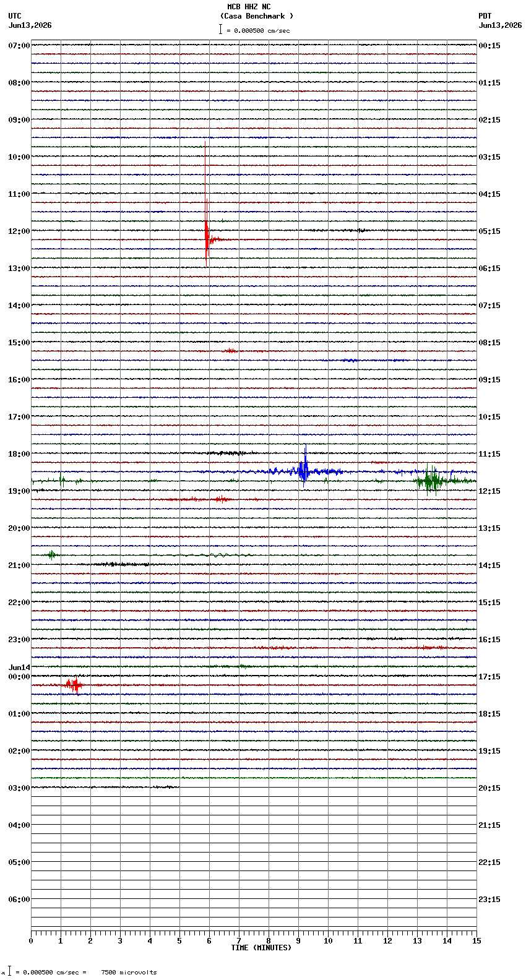Click the '04:00' UTC row label
The image size is (526, 980).
(19, 825)
